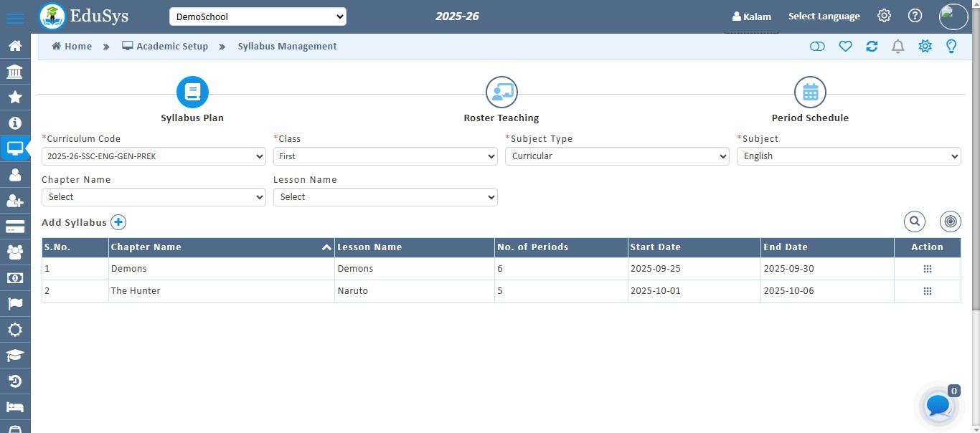This screenshot has height=433, width=980.
Task: Click the Add Syllabus plus icon
Action: 118,222
